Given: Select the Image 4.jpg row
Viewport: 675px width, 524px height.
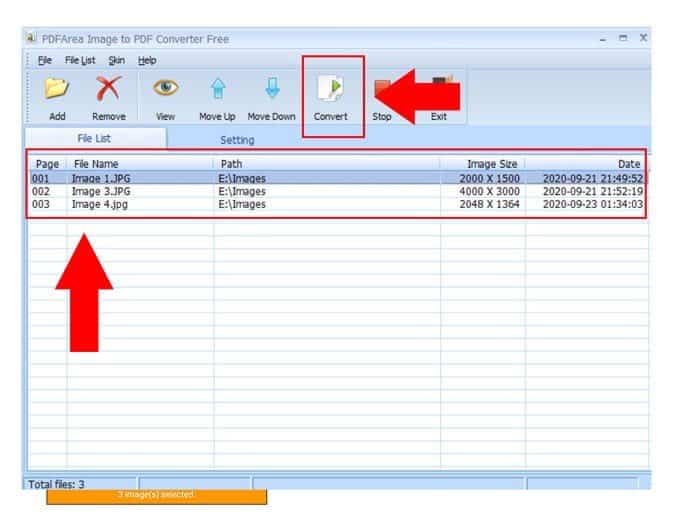Looking at the screenshot, I should coord(337,204).
